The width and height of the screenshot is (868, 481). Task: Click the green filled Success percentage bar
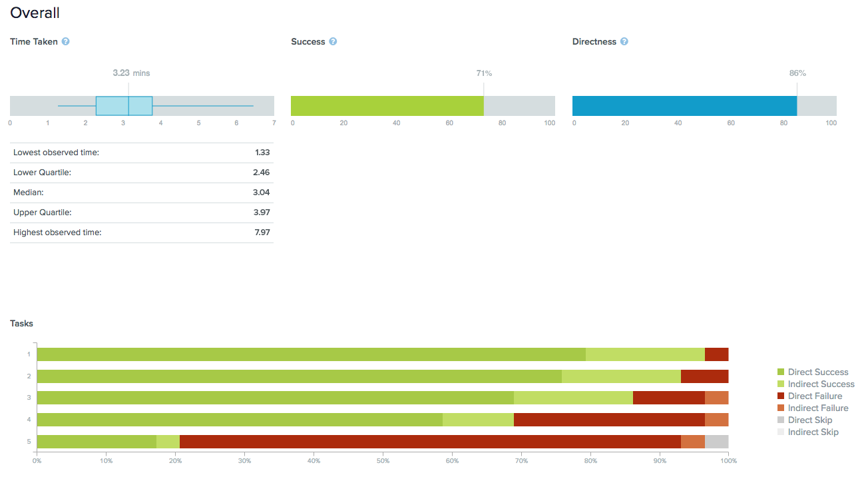[387, 106]
